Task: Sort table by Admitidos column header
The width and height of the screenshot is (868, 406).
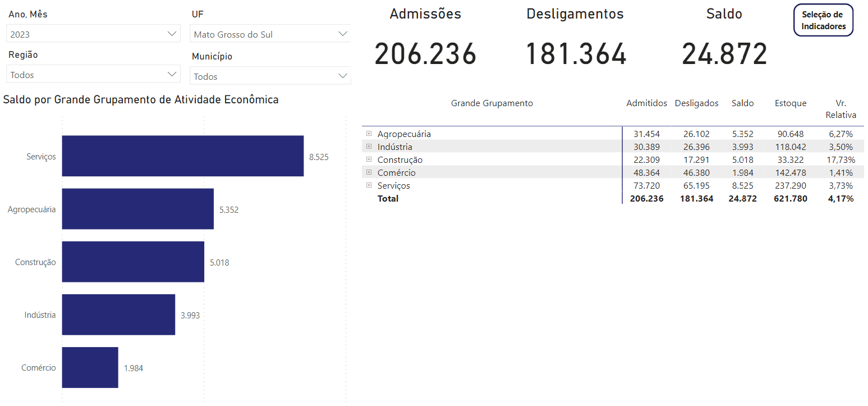Action: click(646, 103)
